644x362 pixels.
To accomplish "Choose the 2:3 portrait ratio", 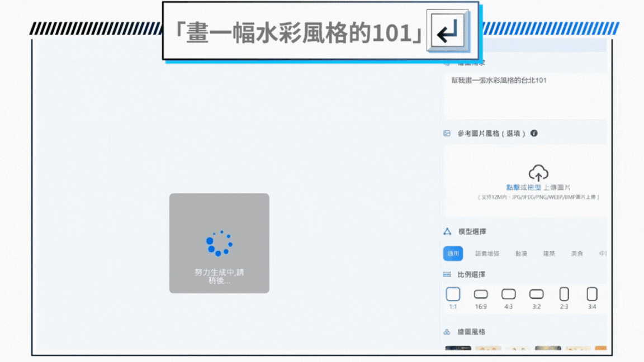I will point(564,298).
